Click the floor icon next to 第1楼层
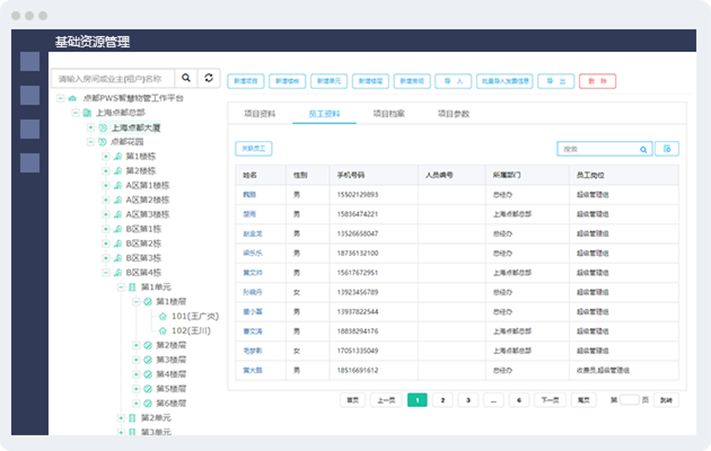 [148, 302]
